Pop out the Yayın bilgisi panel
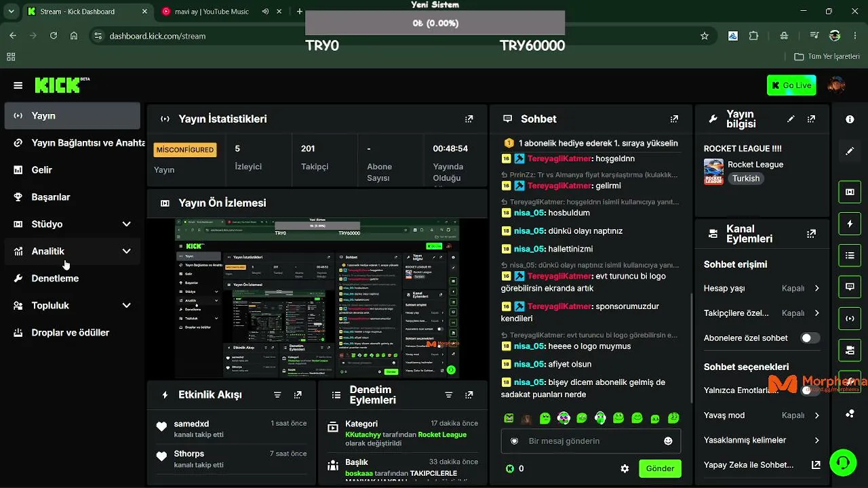This screenshot has width=868, height=488. (811, 119)
